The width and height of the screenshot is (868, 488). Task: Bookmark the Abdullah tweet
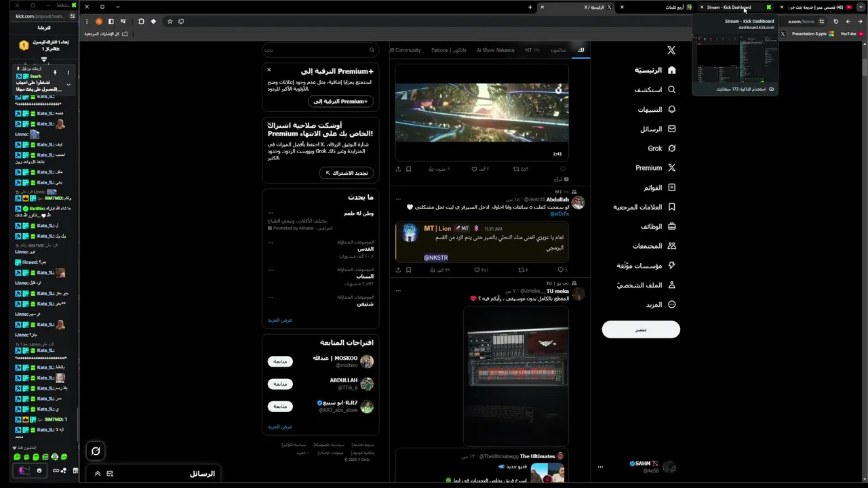pos(408,270)
